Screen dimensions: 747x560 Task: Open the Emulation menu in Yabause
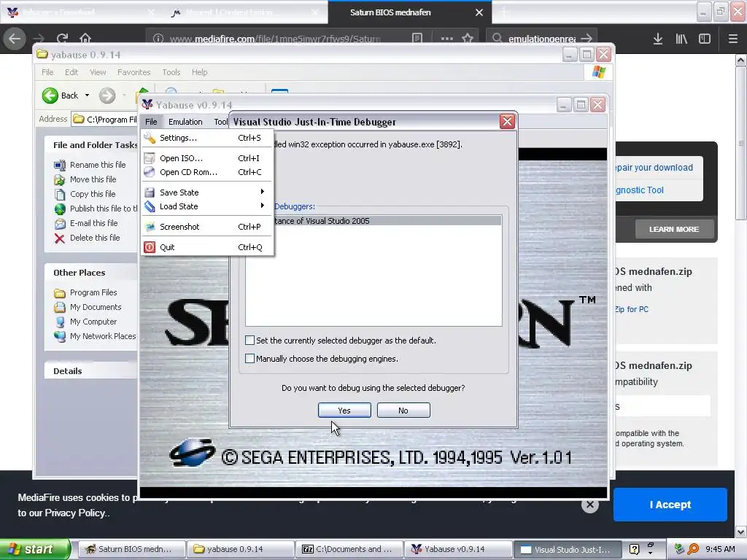tap(185, 122)
